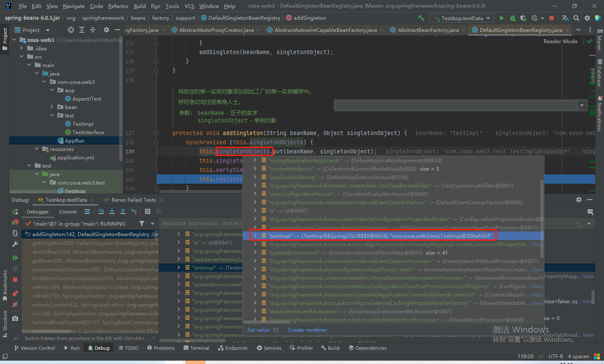The width and height of the screenshot is (604, 364).
Task: Open the Problems tool button
Action: pyautogui.click(x=161, y=348)
